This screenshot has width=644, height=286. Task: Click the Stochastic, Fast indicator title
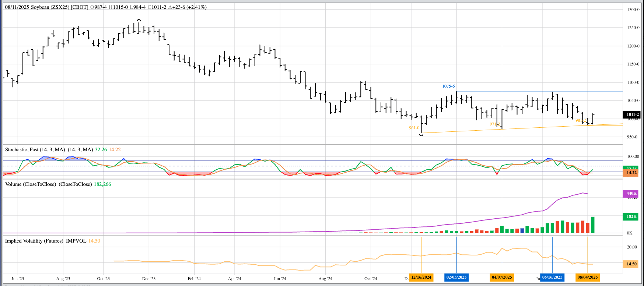point(35,149)
